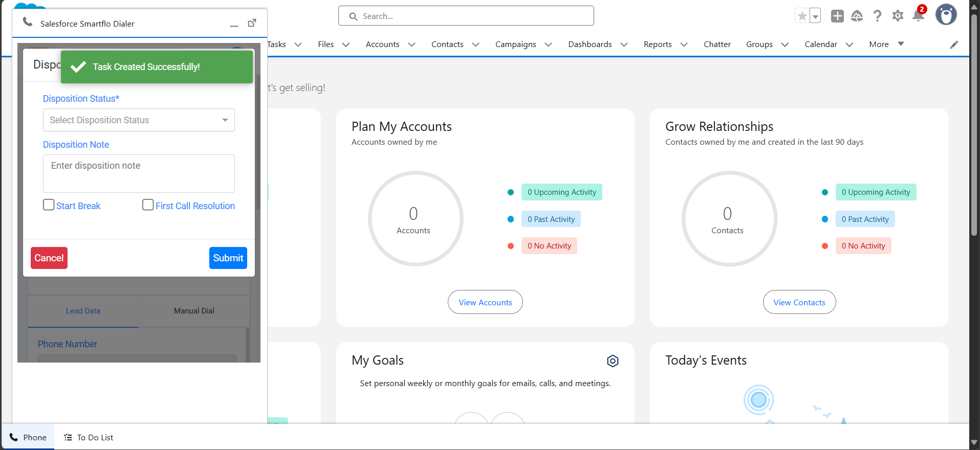Open My Goals settings icon

613,361
